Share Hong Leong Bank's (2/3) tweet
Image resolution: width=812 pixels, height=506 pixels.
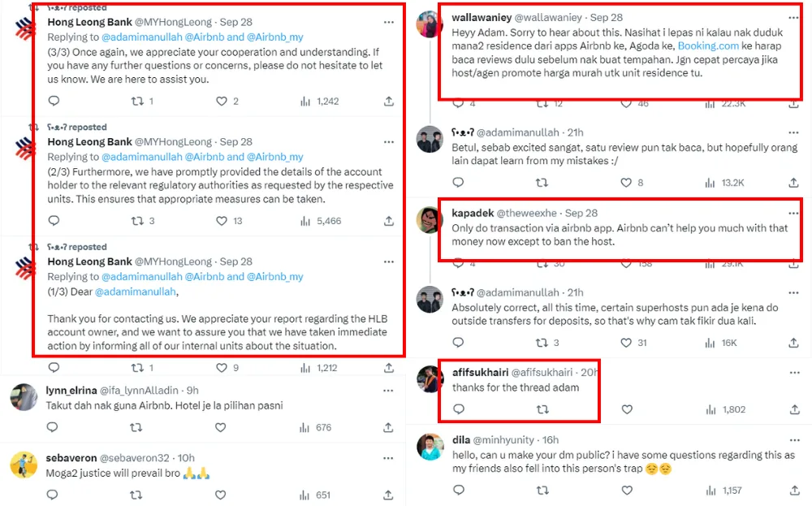[x=389, y=221]
